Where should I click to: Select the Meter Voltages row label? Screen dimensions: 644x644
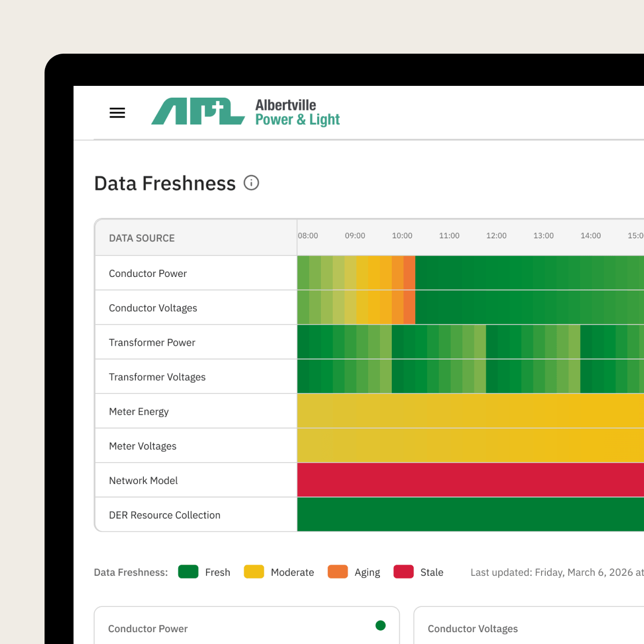click(142, 446)
